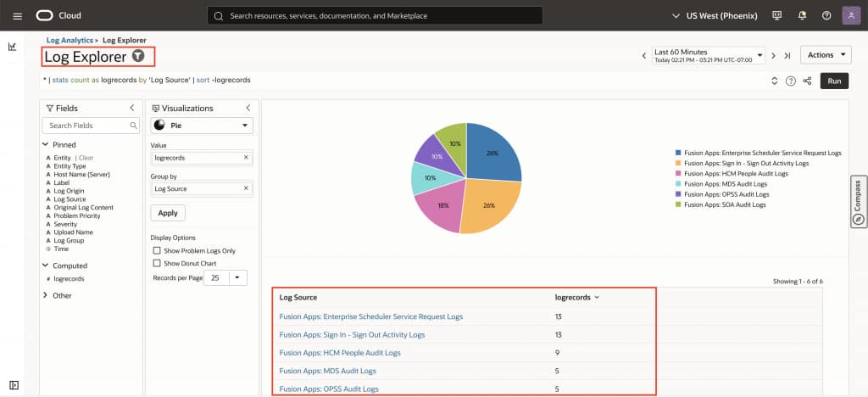
Task: Select the Log Group field
Action: pyautogui.click(x=69, y=241)
